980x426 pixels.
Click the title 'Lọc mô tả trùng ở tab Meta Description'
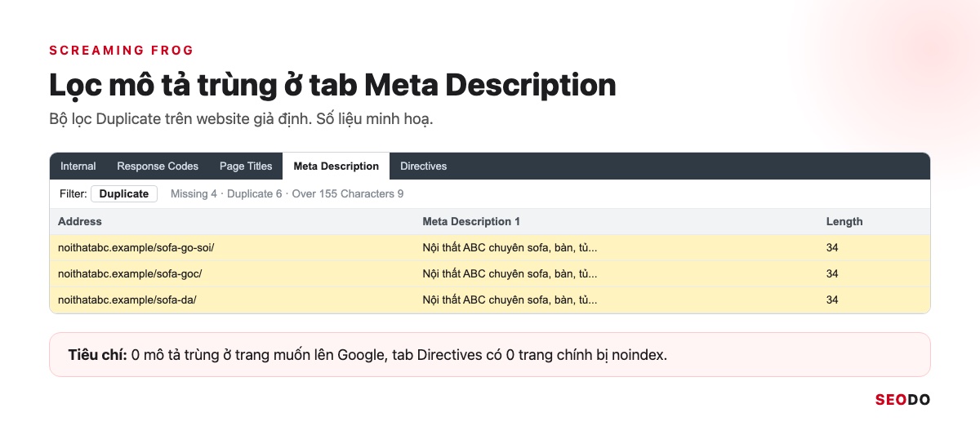click(x=332, y=85)
